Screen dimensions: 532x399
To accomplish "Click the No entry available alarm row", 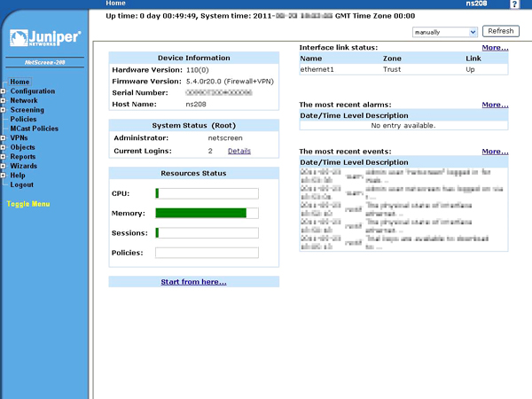I will point(403,126).
